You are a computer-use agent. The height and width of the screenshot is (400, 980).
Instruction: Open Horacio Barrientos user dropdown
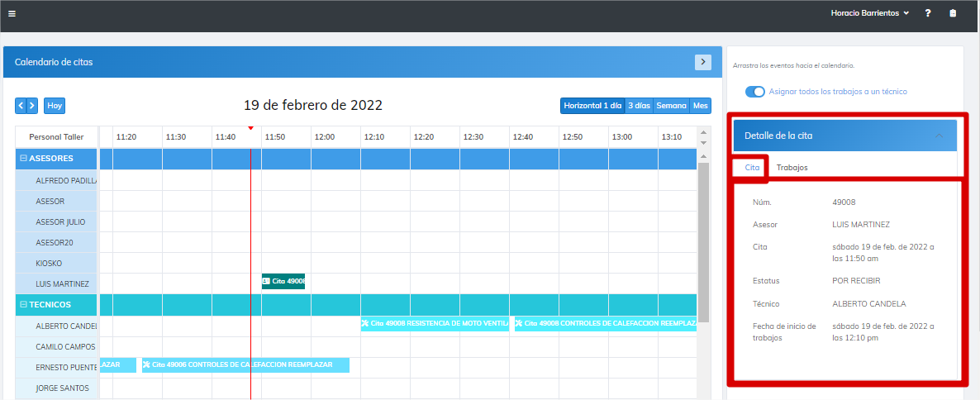pyautogui.click(x=869, y=13)
